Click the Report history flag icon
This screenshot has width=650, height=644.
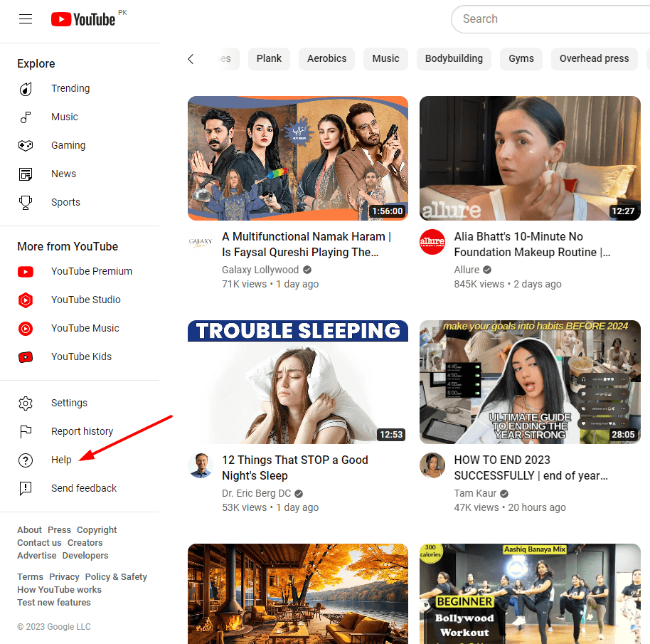[26, 432]
